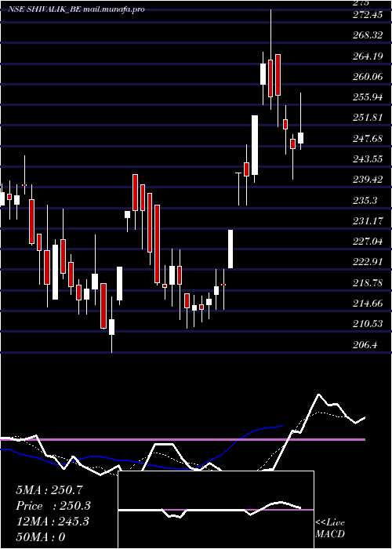Screen dimensions: 392x549
Task: Click the 235.3 price axis label
Action: (x=365, y=200)
